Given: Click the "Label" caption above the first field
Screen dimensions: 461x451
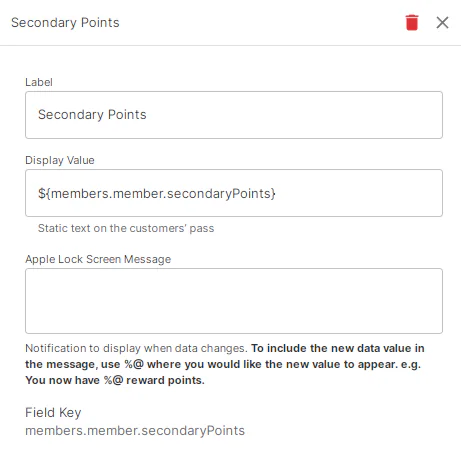Looking at the screenshot, I should [x=39, y=82].
